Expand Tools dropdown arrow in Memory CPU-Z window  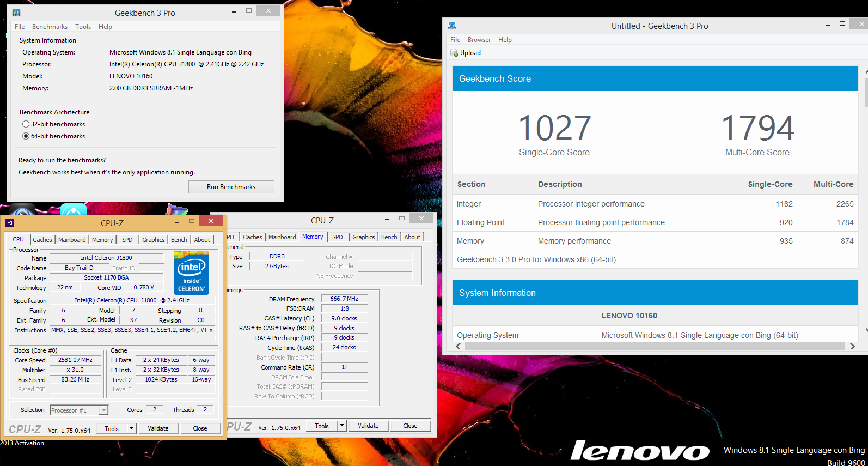pos(341,426)
